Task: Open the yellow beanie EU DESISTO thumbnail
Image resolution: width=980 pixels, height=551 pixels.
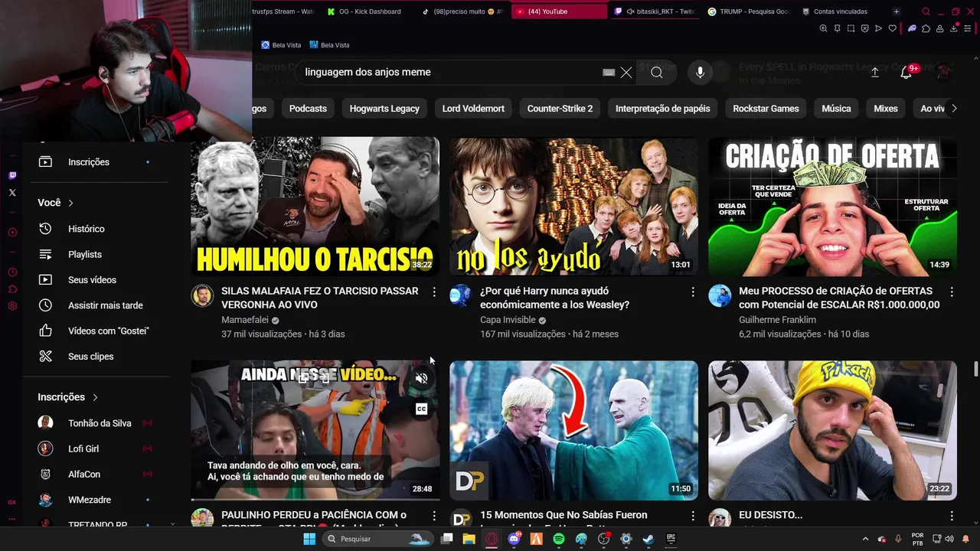Action: coord(832,430)
